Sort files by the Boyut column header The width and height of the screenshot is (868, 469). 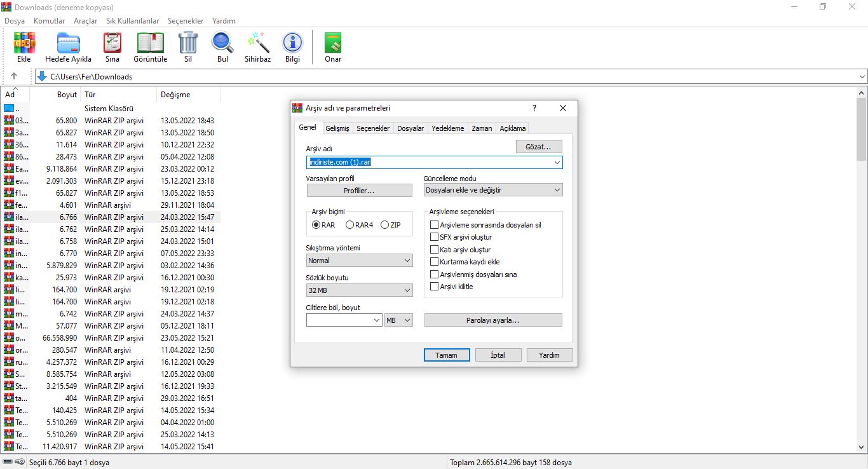click(x=55, y=95)
